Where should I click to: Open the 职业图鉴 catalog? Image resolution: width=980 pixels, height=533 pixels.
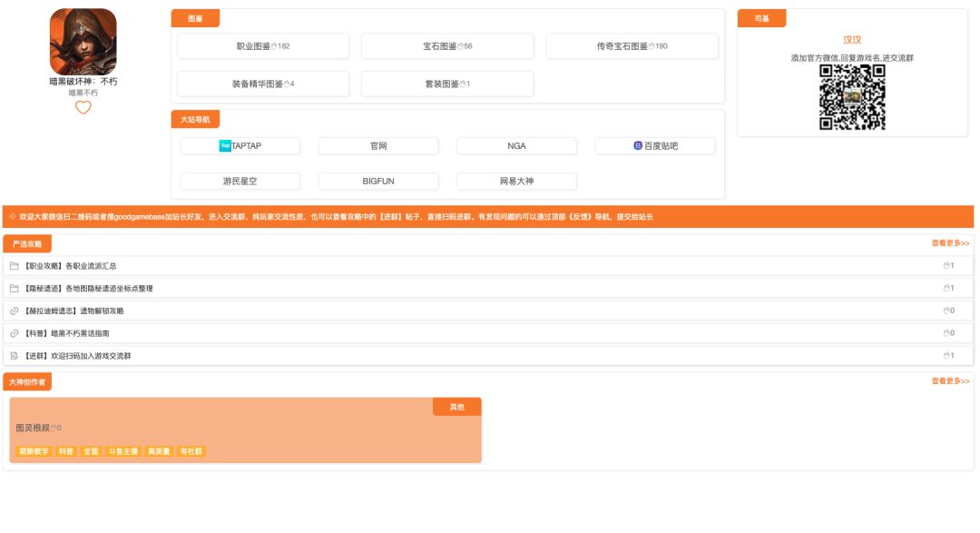(x=263, y=46)
